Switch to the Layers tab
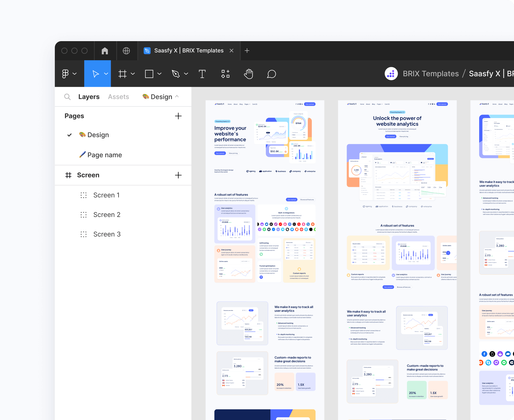 [89, 97]
